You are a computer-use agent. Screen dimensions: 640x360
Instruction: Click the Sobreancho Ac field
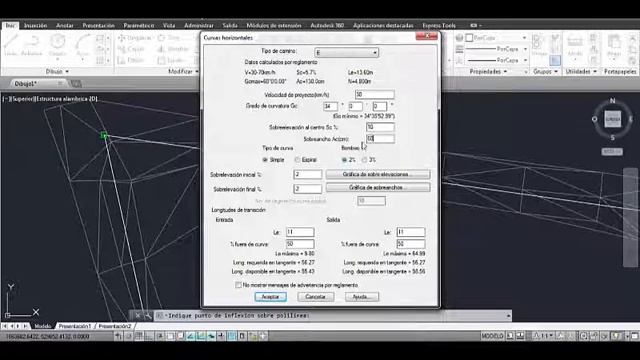[380, 139]
